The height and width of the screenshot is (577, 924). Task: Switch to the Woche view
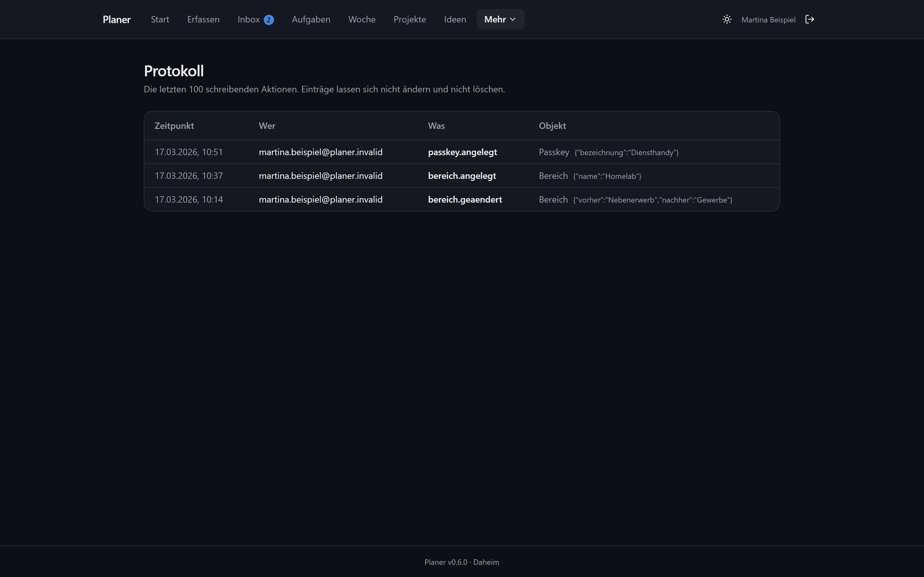pos(362,20)
